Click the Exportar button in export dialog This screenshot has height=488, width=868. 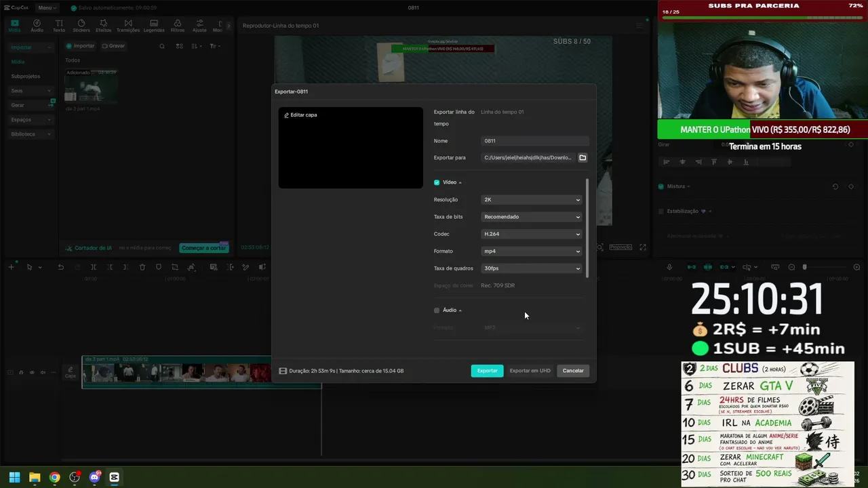point(487,371)
